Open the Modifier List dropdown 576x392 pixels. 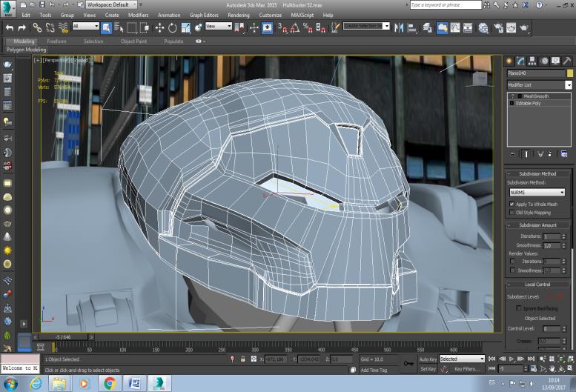tap(569, 85)
